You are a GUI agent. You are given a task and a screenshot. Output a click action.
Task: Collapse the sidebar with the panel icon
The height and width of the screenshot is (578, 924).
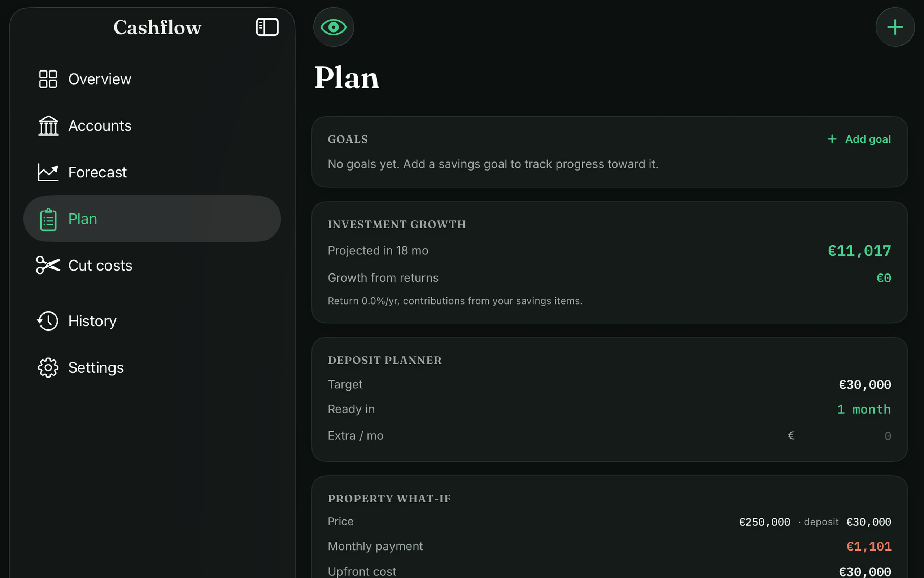pyautogui.click(x=267, y=27)
